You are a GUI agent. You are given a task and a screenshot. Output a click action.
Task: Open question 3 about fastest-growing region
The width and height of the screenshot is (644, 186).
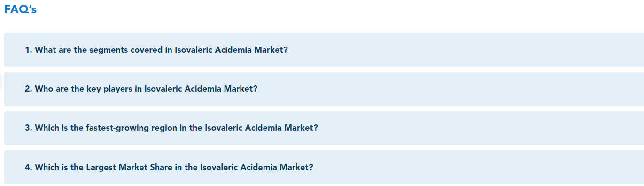tap(324, 128)
